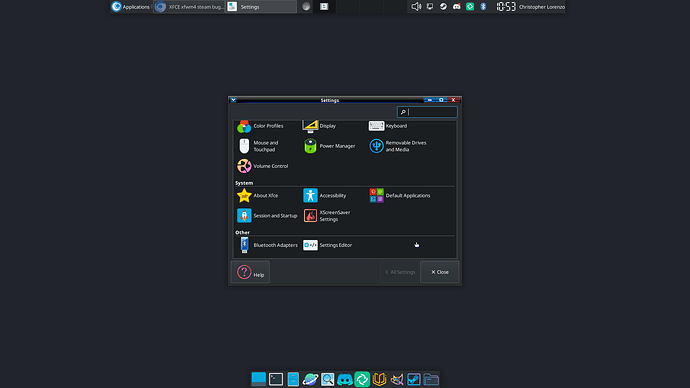This screenshot has width=690, height=388.
Task: Open Removable Drives and Media
Action: [398, 146]
